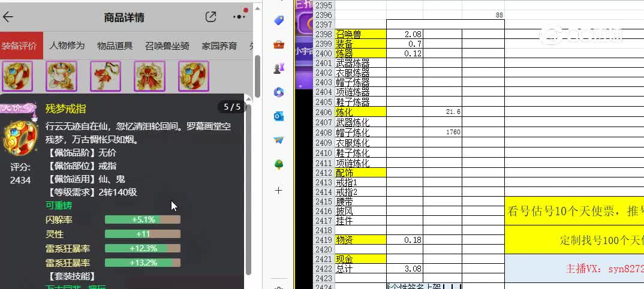Switch to the 召唤兽坐骑 tab
The height and width of the screenshot is (289, 644).
pos(167,46)
